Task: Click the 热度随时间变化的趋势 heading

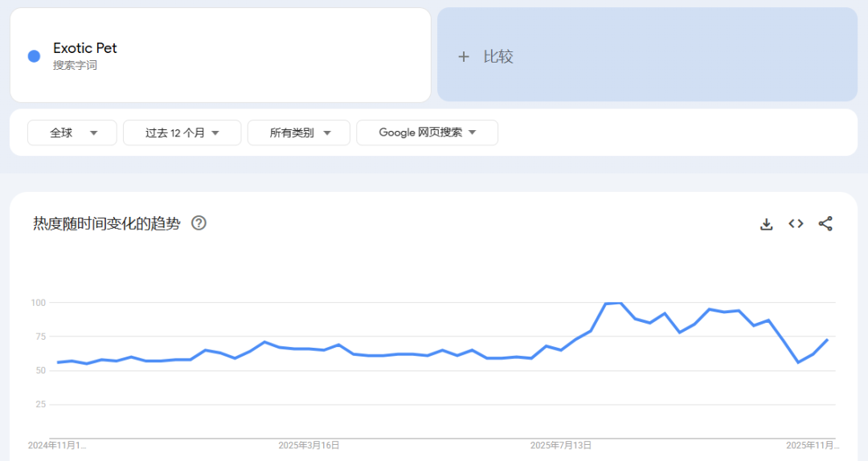Action: (x=107, y=223)
